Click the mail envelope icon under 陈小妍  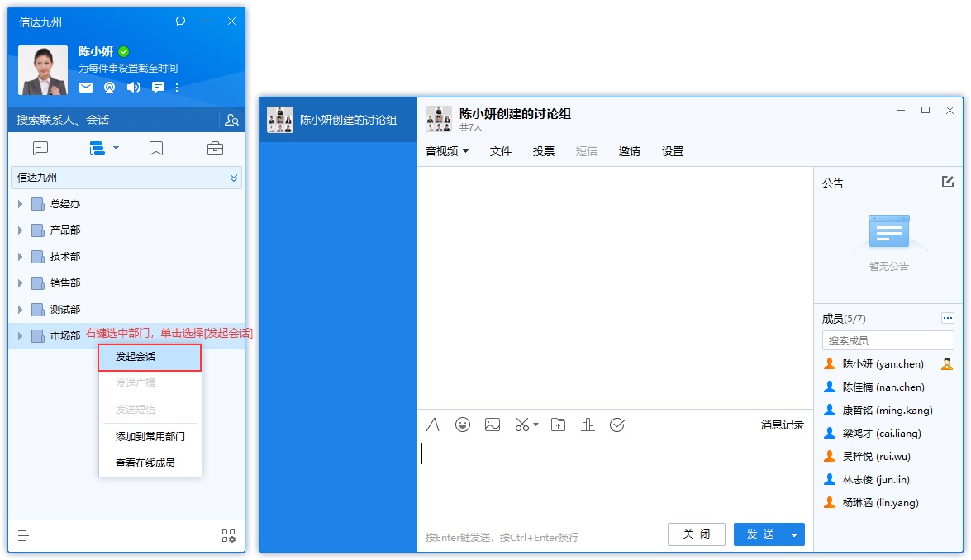[86, 87]
